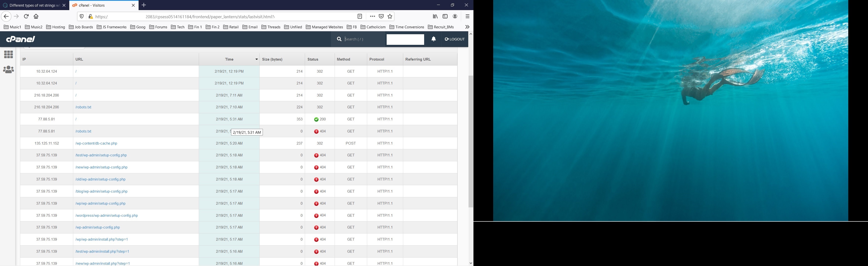Open the /test/wp-admin/setup-config.php link
Image resolution: width=868 pixels, height=266 pixels.
tap(101, 155)
